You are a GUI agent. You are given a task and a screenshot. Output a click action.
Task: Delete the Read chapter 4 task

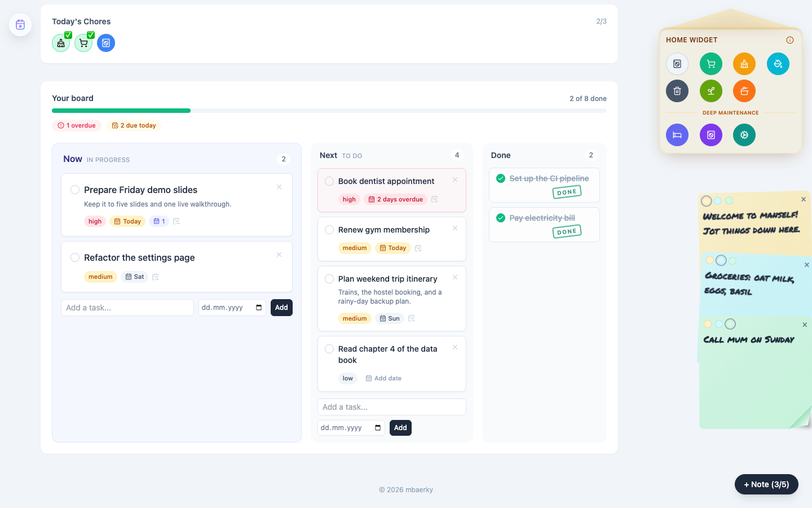[455, 347]
